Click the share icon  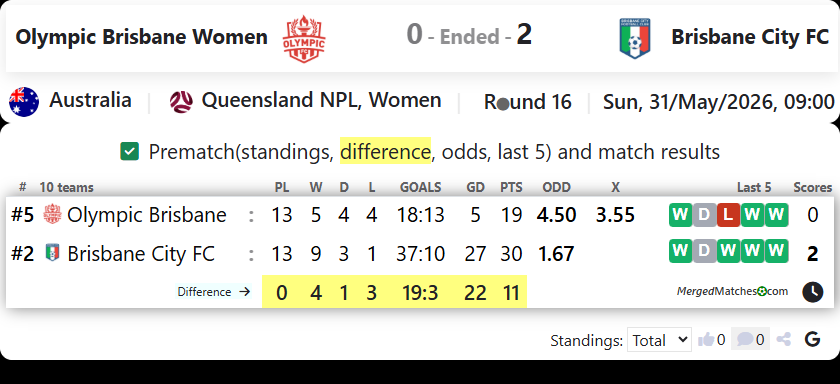[x=784, y=339]
